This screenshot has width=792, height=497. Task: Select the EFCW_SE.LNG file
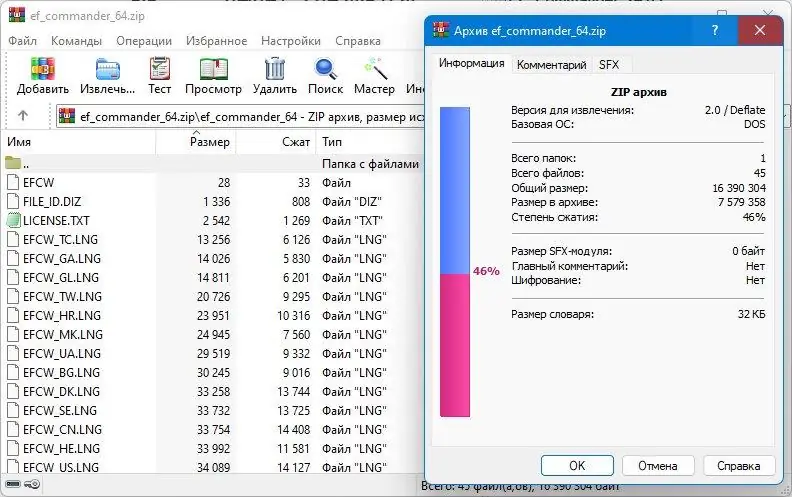[60, 411]
